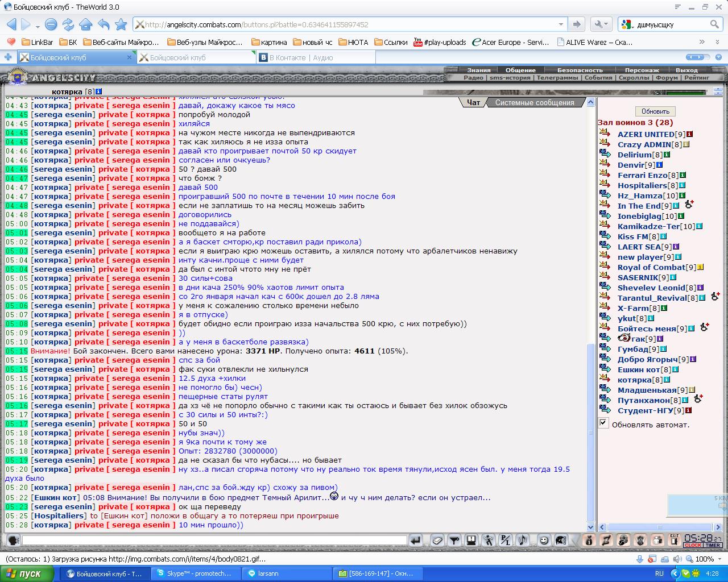This screenshot has width=728, height=582.
Task: Open the browser tools wrench menu
Action: (x=600, y=24)
